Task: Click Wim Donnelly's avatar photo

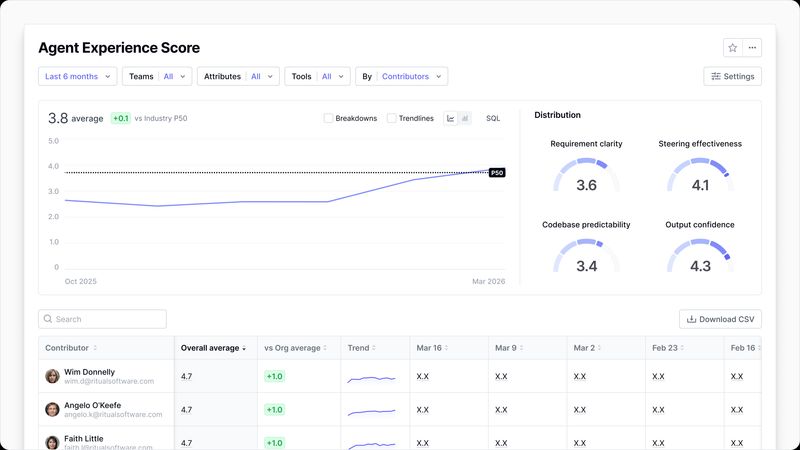Action: tap(52, 376)
